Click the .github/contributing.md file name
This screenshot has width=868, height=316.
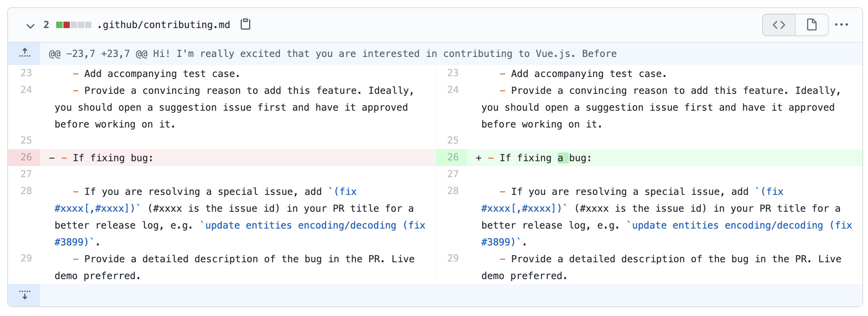click(164, 25)
